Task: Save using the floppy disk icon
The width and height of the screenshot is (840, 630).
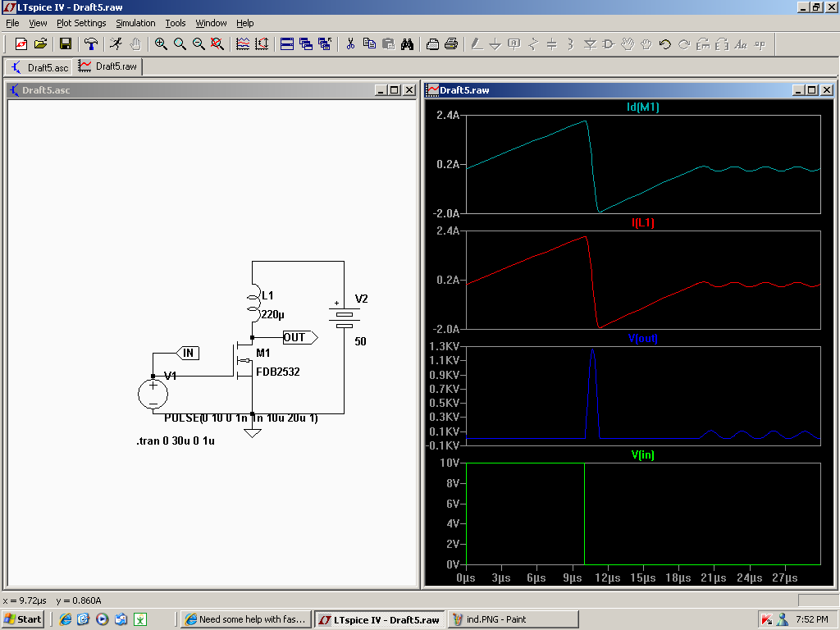Action: coord(66,44)
